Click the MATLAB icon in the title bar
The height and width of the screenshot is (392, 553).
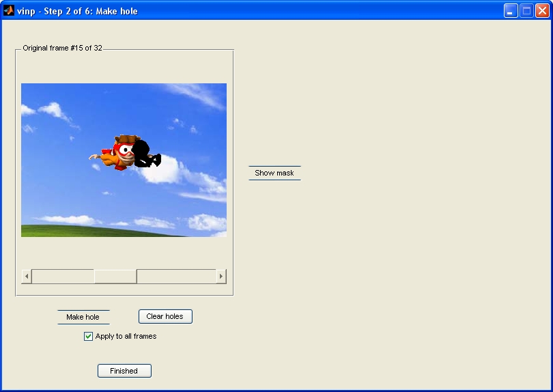9,10
